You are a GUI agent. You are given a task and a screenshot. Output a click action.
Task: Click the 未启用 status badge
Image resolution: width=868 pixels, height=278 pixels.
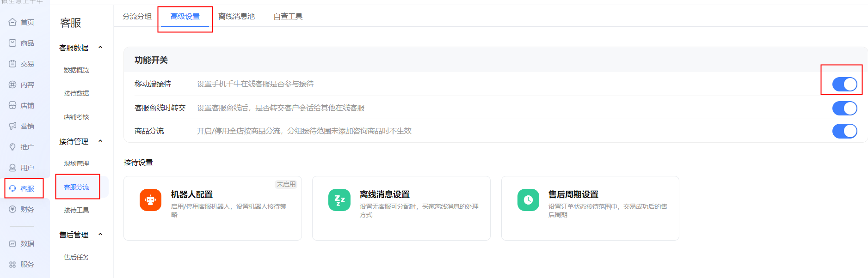tap(286, 184)
